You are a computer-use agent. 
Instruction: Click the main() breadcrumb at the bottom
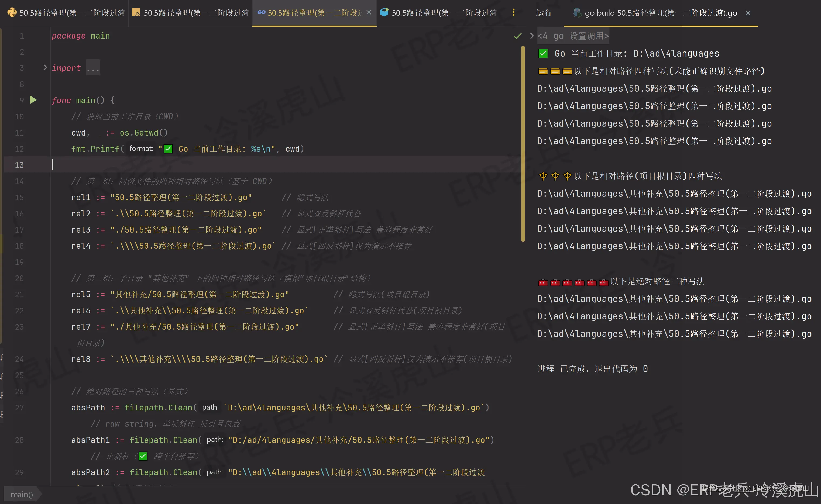(22, 494)
